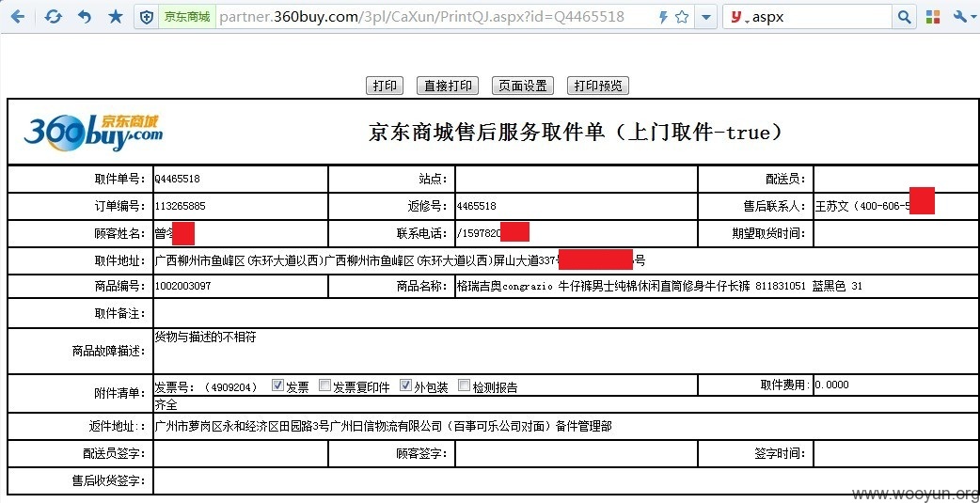Uncheck the 发票 checkbox
980x503 pixels.
(x=278, y=385)
